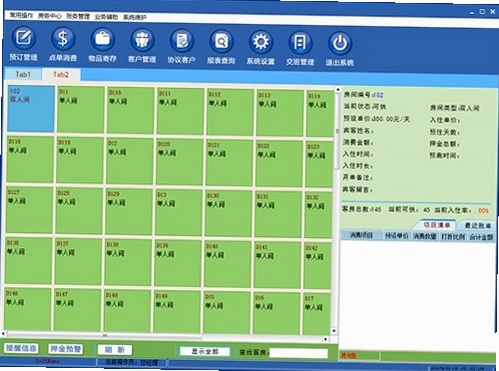This screenshot has height=371, width=499.
Task: Open 点单消费 dollar-sign icon
Action: click(63, 45)
